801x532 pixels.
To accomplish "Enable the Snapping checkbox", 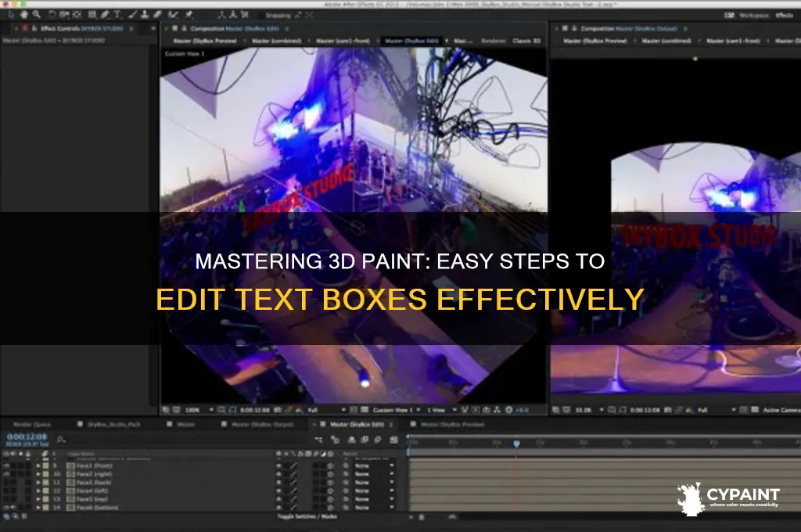I will click(x=260, y=16).
